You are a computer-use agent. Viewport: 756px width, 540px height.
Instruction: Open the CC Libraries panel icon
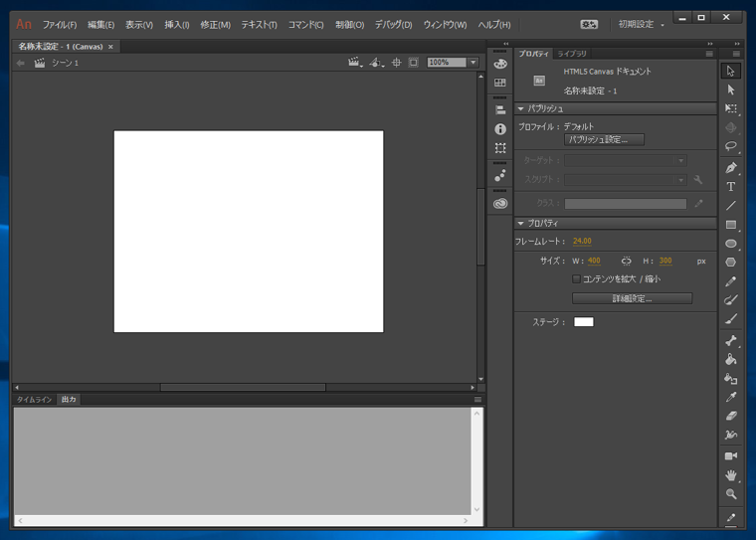click(x=500, y=204)
